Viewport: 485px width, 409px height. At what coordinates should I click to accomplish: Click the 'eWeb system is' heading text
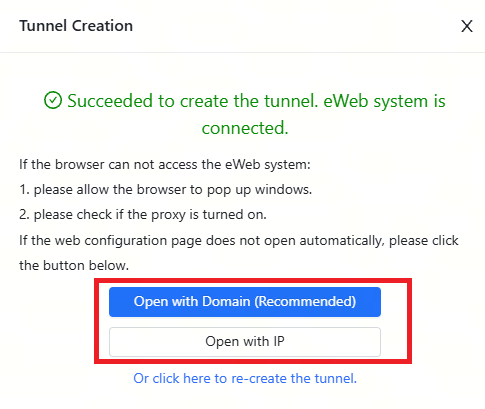pyautogui.click(x=384, y=101)
